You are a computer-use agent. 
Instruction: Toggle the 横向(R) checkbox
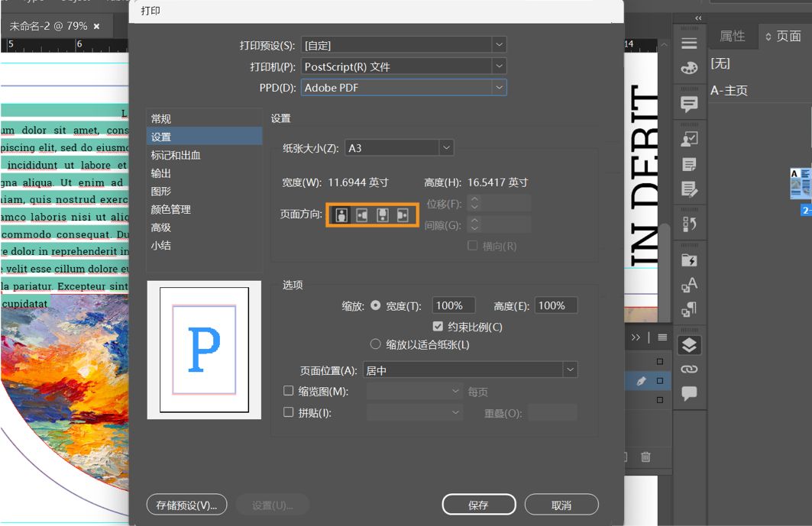[472, 245]
